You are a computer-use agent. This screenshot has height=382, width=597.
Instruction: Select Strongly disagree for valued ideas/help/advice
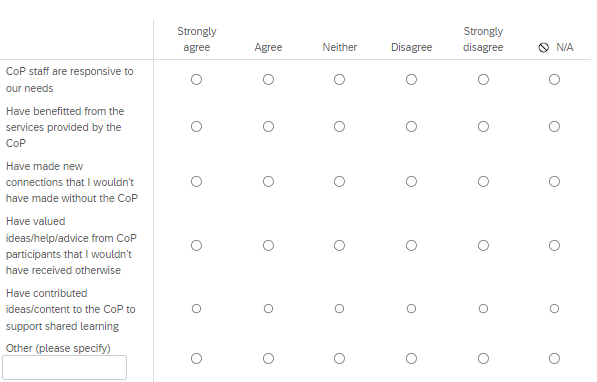[x=483, y=246]
